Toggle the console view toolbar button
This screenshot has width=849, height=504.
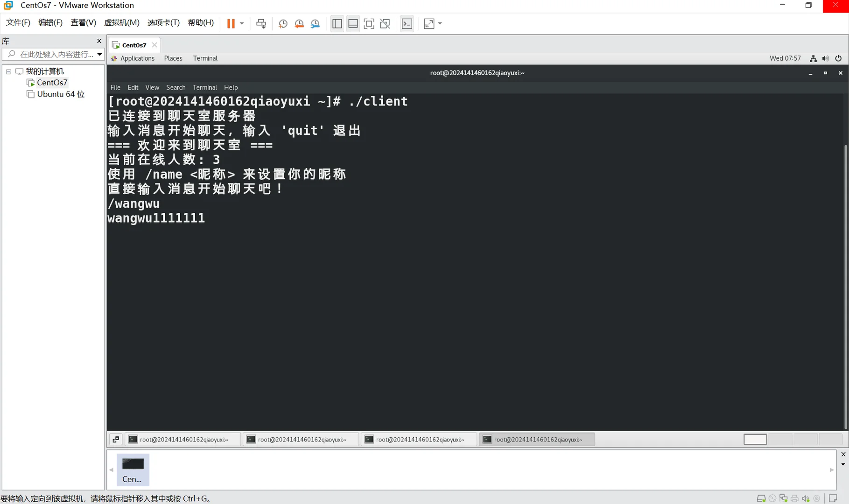pyautogui.click(x=407, y=23)
